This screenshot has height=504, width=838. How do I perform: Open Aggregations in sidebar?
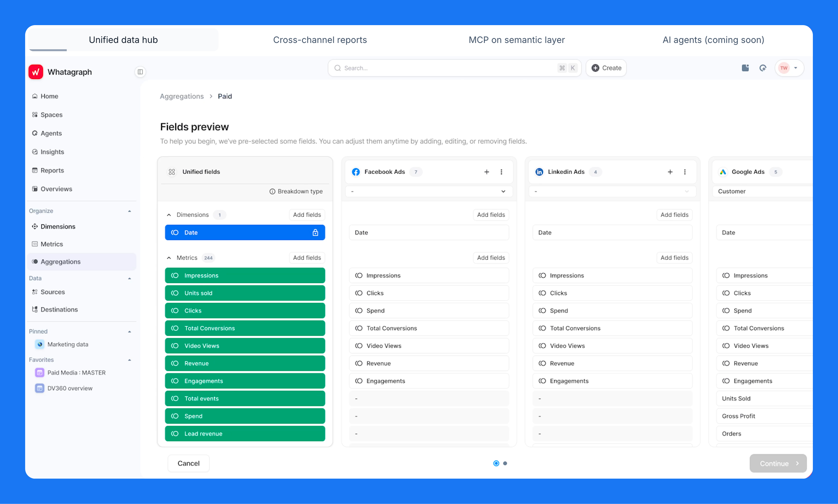tap(82, 262)
